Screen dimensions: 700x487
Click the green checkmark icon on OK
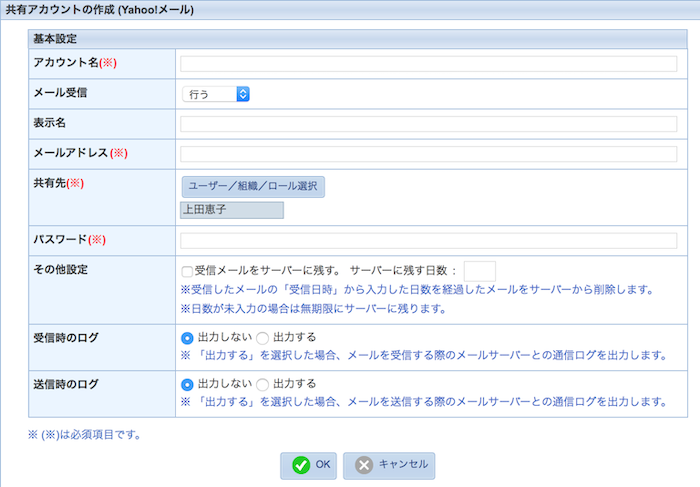301,465
